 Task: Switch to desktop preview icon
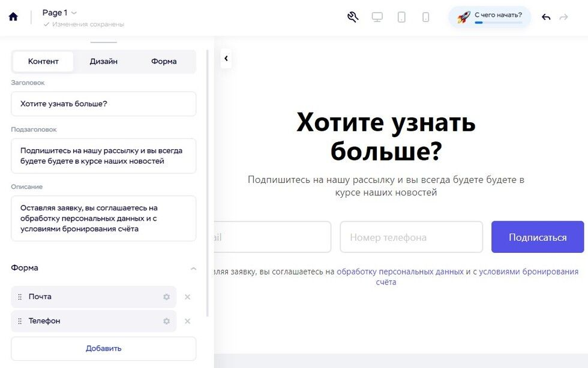tap(377, 17)
